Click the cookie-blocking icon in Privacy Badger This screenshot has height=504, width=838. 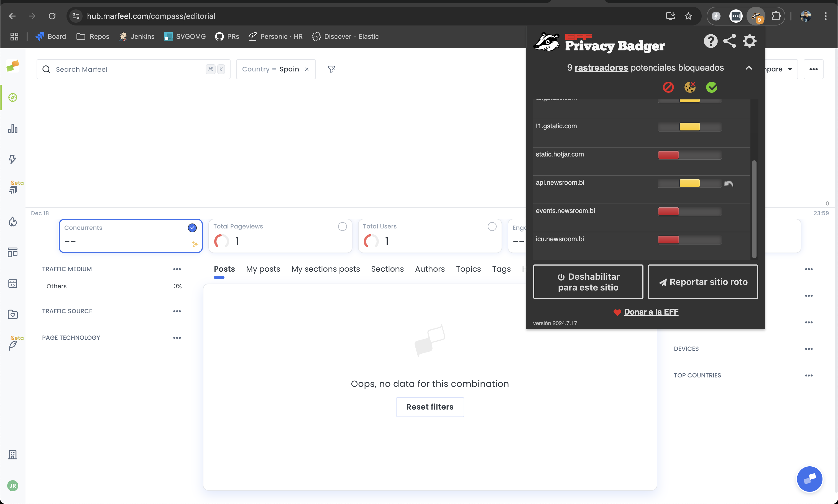click(690, 87)
